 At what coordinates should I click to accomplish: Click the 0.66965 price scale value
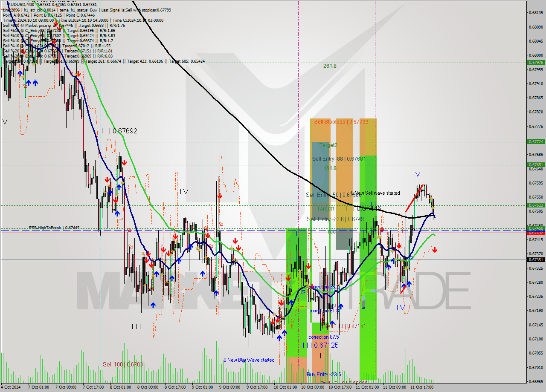tap(536, 381)
